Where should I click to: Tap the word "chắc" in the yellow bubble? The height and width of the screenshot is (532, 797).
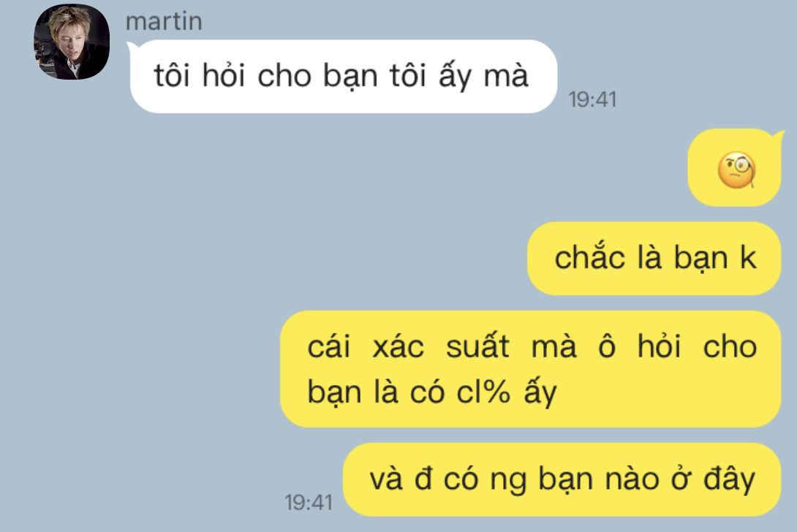point(589,256)
